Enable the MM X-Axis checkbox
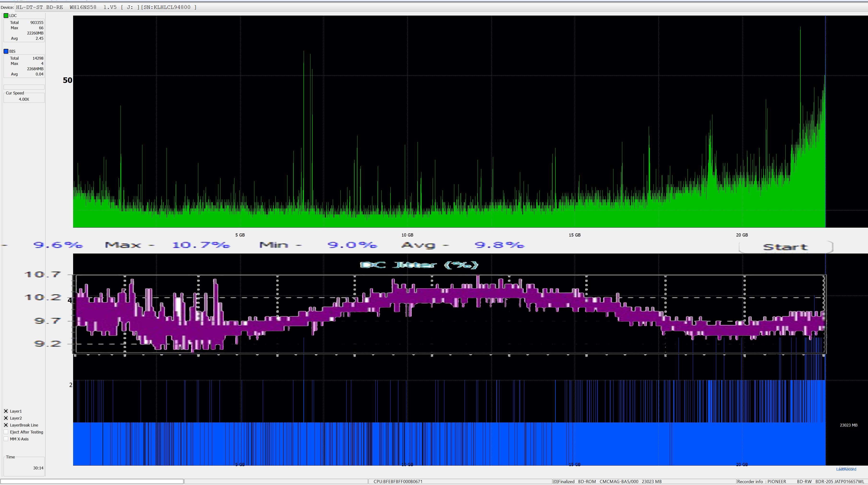The image size is (868, 485). click(x=6, y=439)
